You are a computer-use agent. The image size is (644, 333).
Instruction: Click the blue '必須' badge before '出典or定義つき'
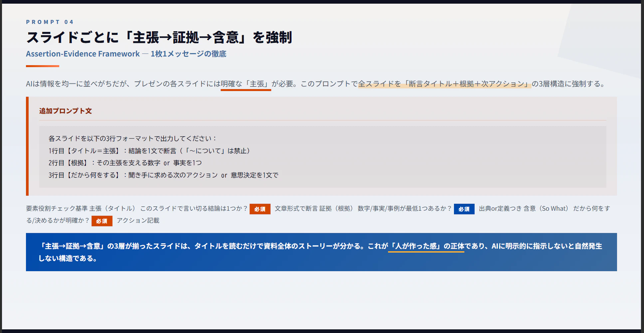(x=464, y=209)
